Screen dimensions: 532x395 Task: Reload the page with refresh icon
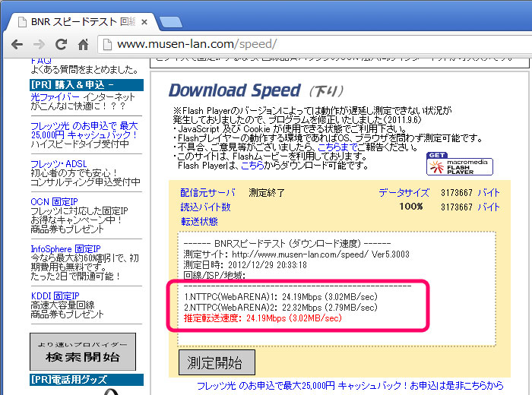(x=61, y=44)
